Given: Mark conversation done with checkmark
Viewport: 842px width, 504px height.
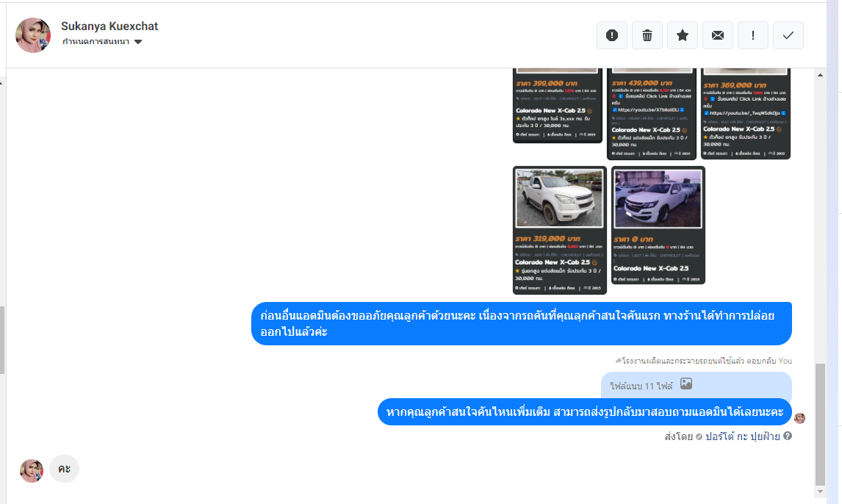Looking at the screenshot, I should coord(788,35).
